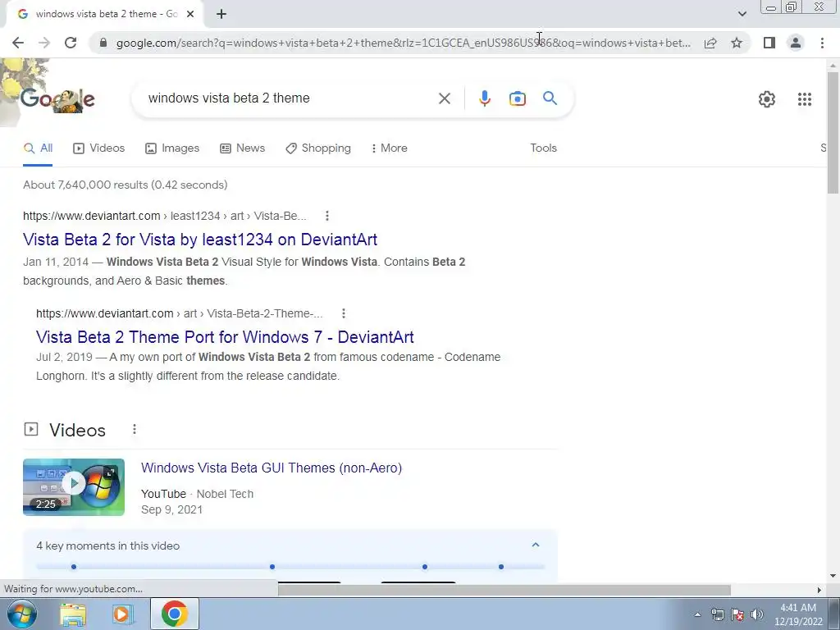
Task: Open the Chrome profile menu
Action: pos(796,43)
